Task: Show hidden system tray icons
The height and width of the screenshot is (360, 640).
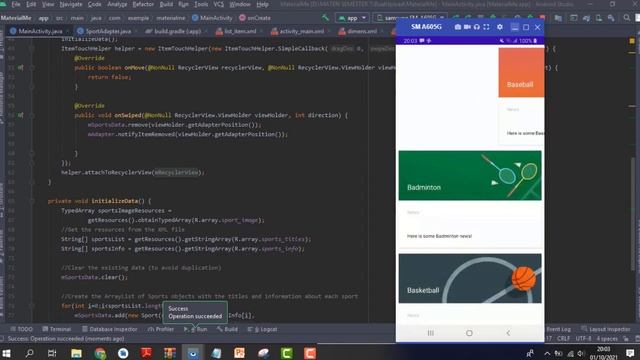Action: [x=547, y=353]
